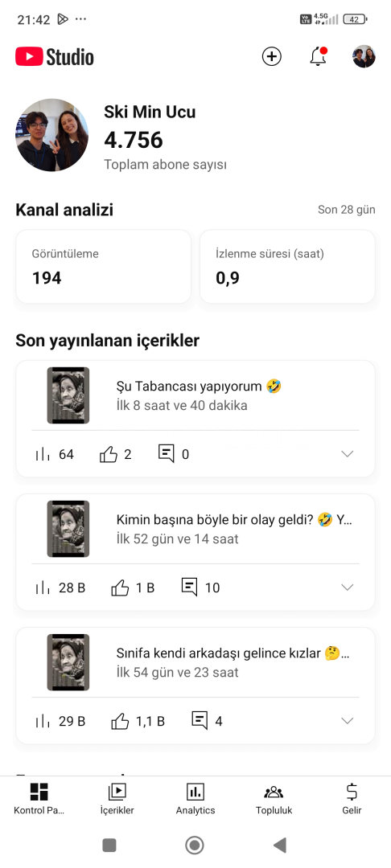Open notifications bell icon
This screenshot has width=391, height=868.
pos(319,56)
